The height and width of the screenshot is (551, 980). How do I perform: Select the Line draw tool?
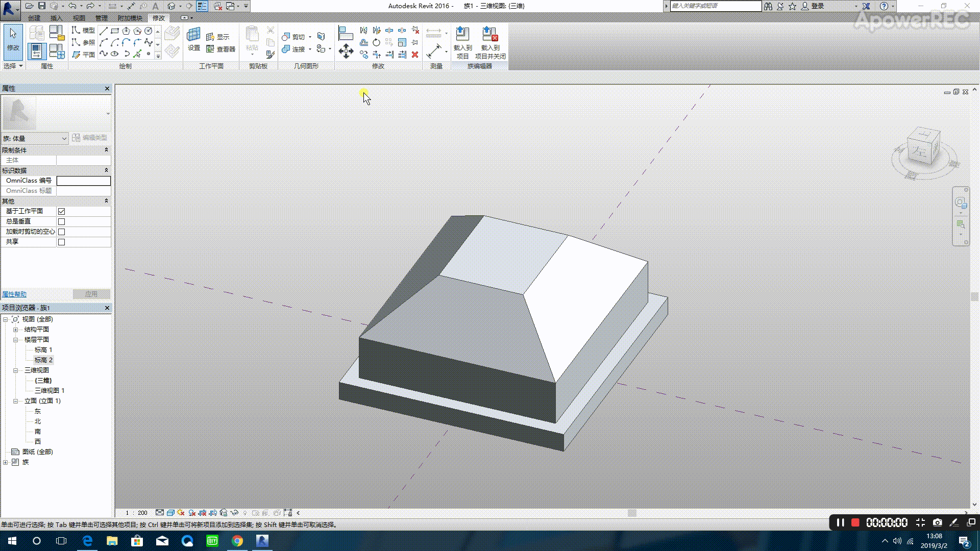coord(104,31)
